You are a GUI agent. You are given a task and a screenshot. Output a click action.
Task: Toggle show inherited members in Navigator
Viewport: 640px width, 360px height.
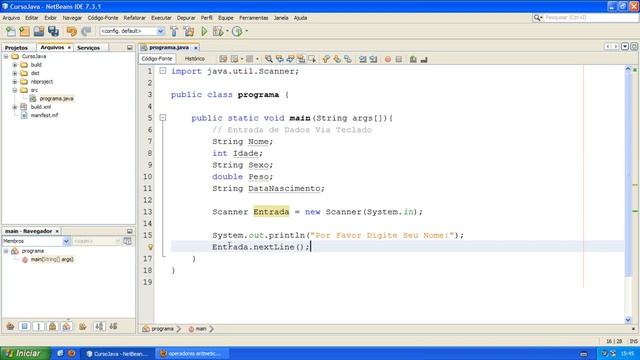pos(10,326)
